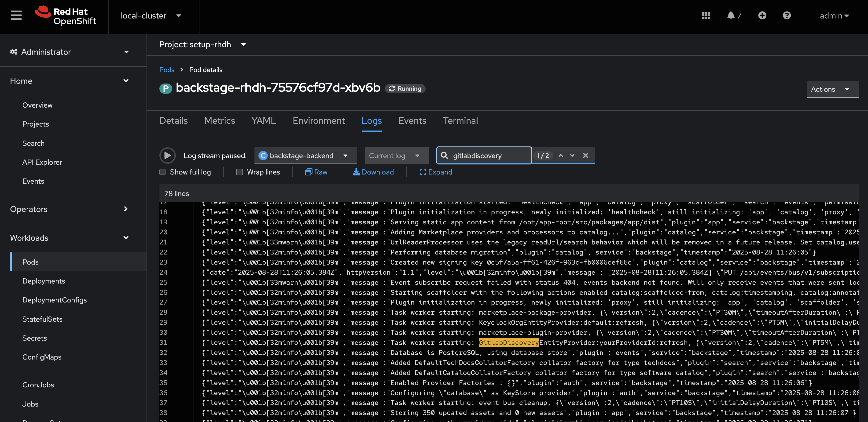Image resolution: width=868 pixels, height=422 pixels.
Task: Collapse the Workloads navigation section
Action: tap(70, 238)
